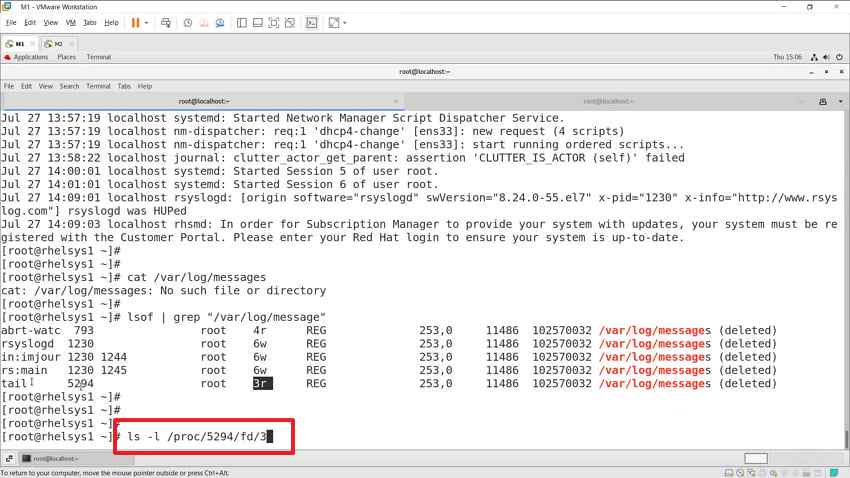The height and width of the screenshot is (478, 850).
Task: Click the new terminal tab icon
Action: (x=823, y=101)
